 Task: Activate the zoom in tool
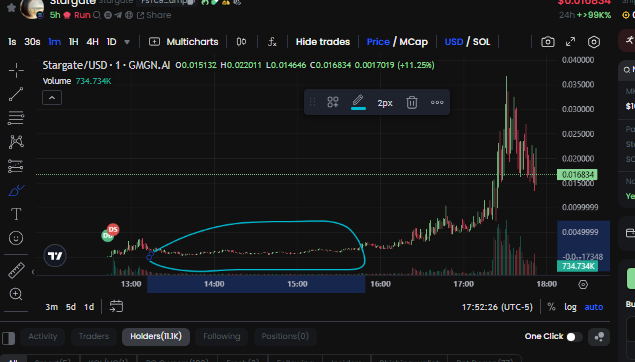(x=16, y=294)
